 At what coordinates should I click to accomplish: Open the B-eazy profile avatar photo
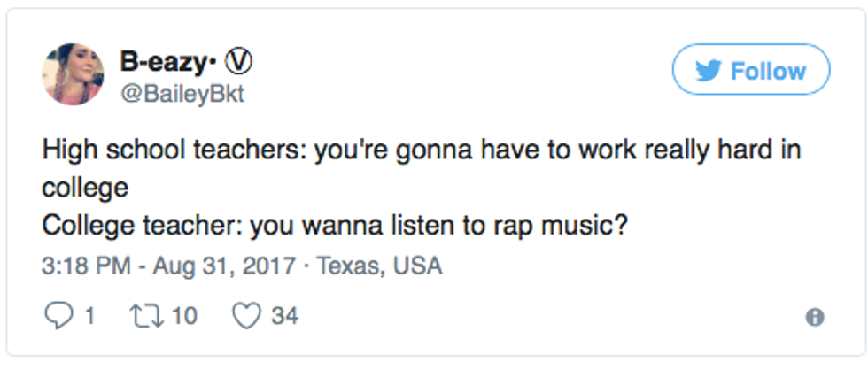tap(73, 73)
